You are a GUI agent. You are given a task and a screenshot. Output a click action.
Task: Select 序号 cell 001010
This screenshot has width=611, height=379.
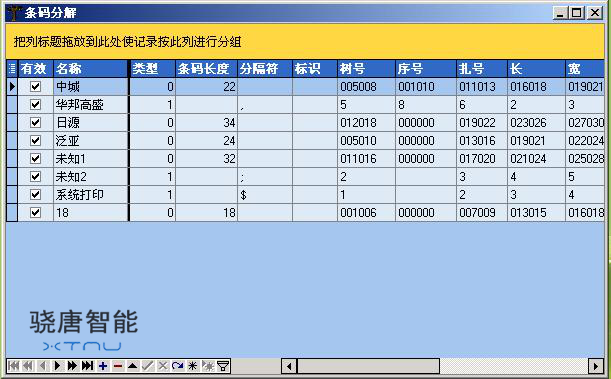(x=426, y=86)
